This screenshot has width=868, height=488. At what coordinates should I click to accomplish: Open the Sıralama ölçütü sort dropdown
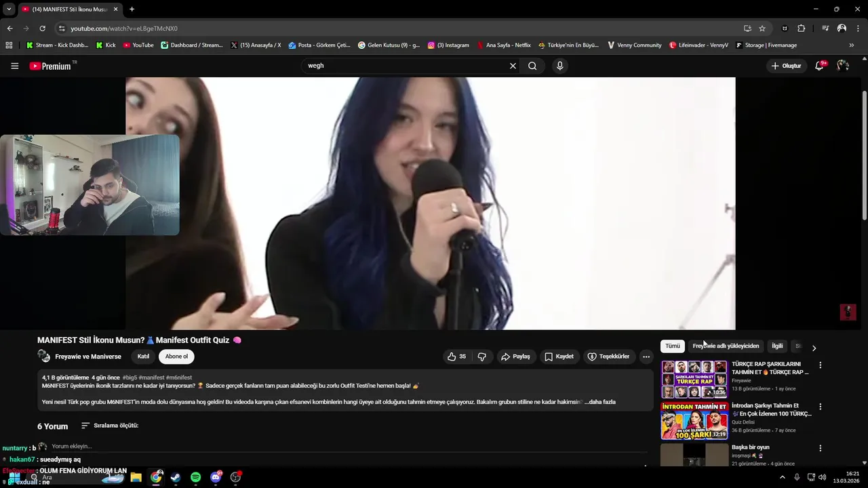pyautogui.click(x=110, y=426)
